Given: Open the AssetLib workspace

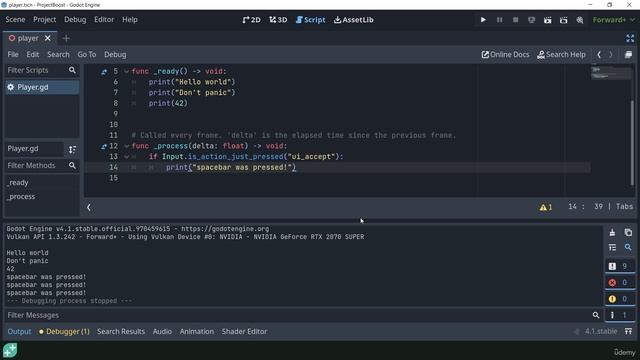Looking at the screenshot, I should (353, 20).
